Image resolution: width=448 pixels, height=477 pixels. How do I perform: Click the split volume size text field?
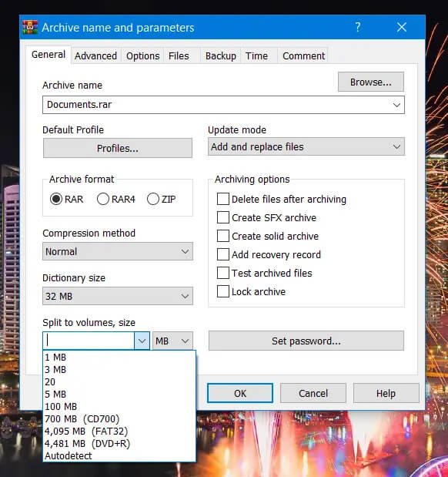pyautogui.click(x=89, y=341)
